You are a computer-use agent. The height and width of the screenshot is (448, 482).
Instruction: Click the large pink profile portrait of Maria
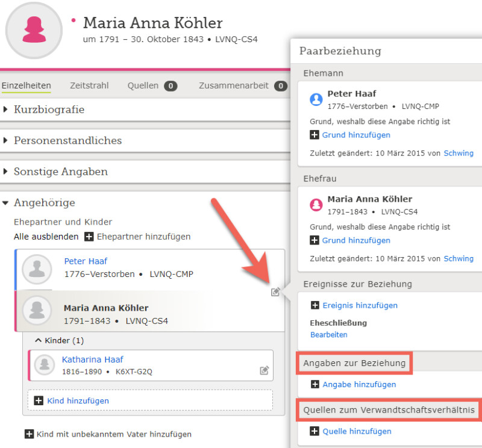point(34,30)
